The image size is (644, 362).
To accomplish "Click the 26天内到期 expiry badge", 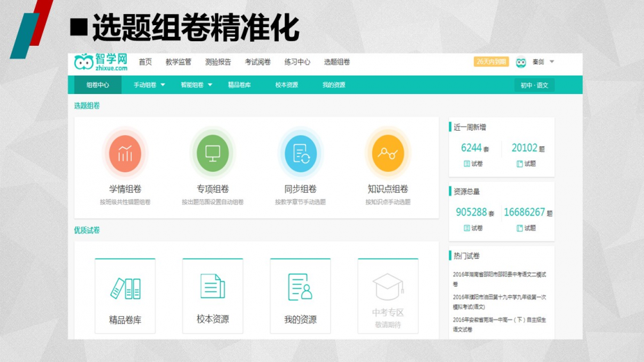I will [x=491, y=62].
